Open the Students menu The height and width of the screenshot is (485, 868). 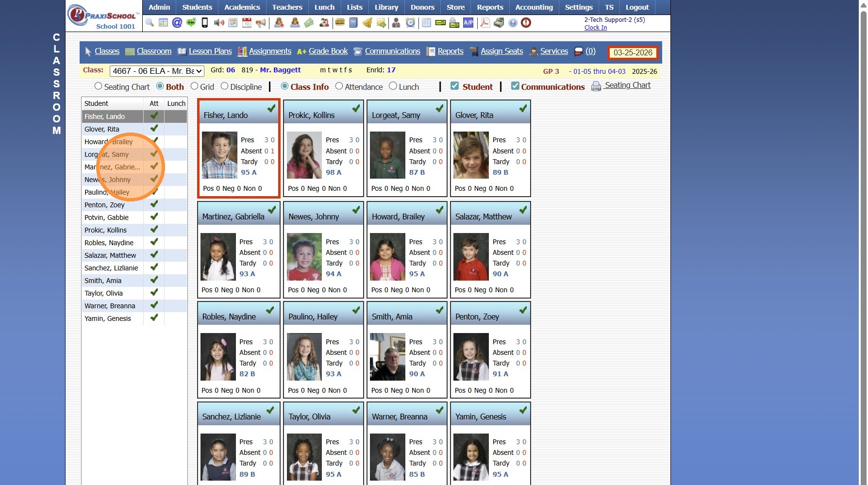coord(197,7)
